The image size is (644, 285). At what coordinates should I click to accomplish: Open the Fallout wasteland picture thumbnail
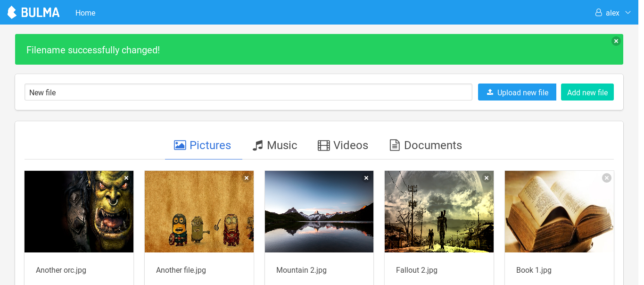click(439, 211)
